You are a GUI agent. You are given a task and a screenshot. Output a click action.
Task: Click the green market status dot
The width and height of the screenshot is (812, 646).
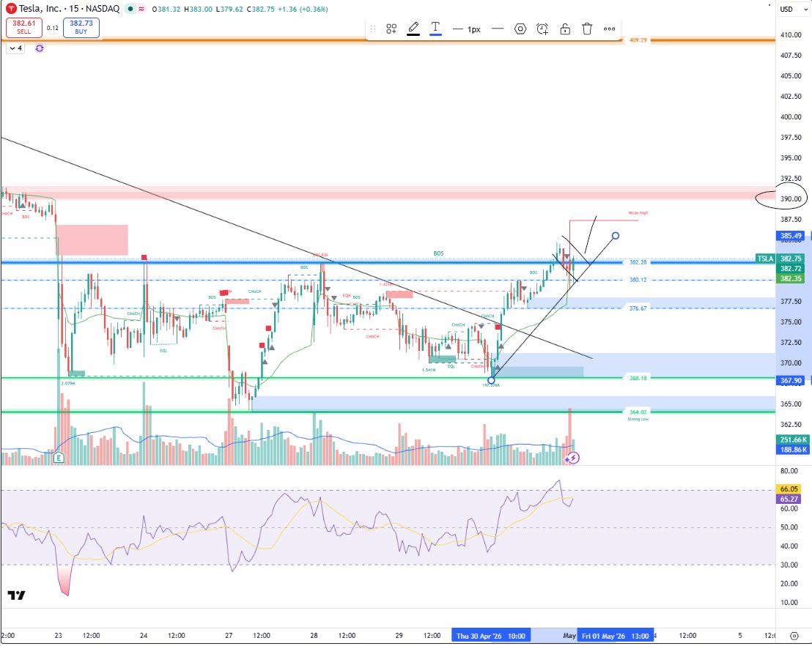click(130, 9)
